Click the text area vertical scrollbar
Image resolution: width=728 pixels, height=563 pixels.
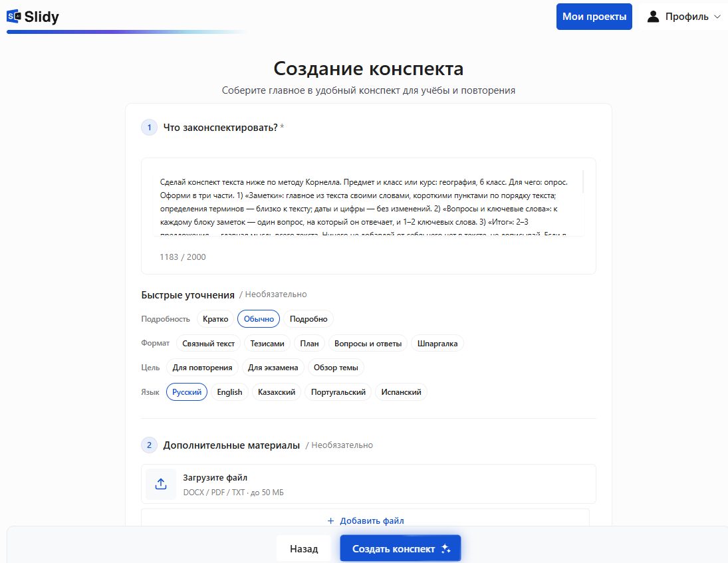pyautogui.click(x=582, y=181)
